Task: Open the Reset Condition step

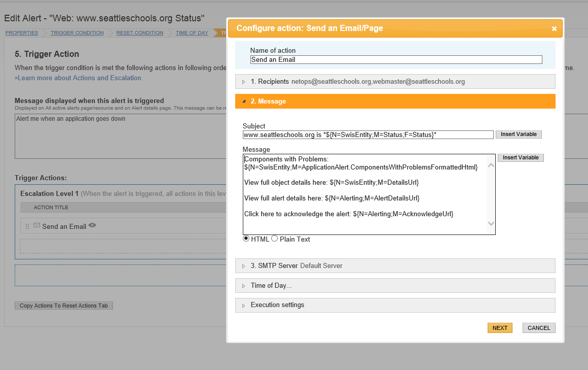Action: 140,33
